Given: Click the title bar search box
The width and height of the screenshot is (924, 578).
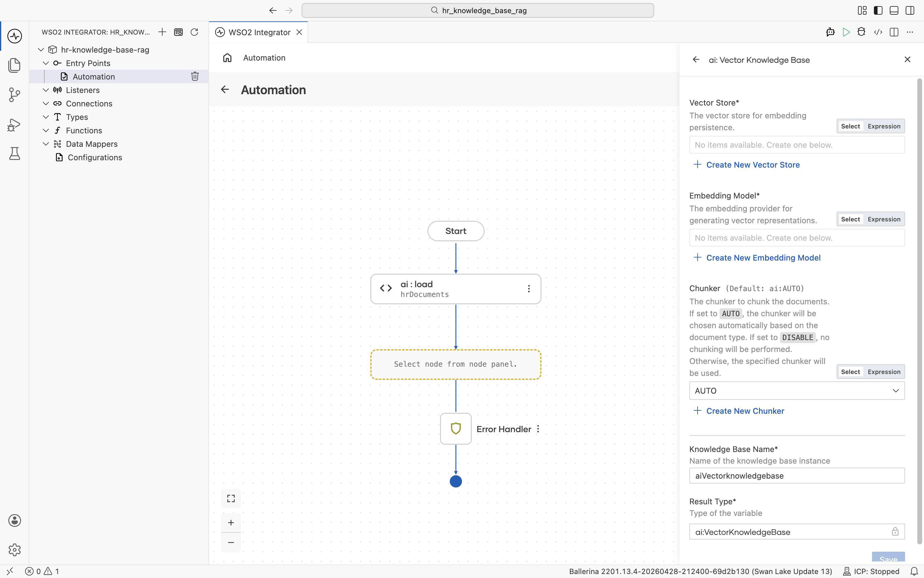Looking at the screenshot, I should [x=478, y=10].
